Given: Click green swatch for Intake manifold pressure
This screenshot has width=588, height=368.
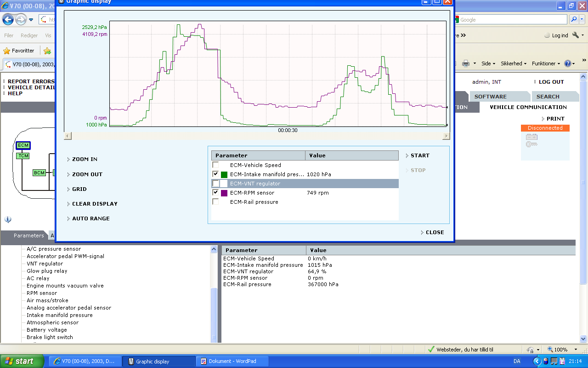Looking at the screenshot, I should tap(224, 174).
